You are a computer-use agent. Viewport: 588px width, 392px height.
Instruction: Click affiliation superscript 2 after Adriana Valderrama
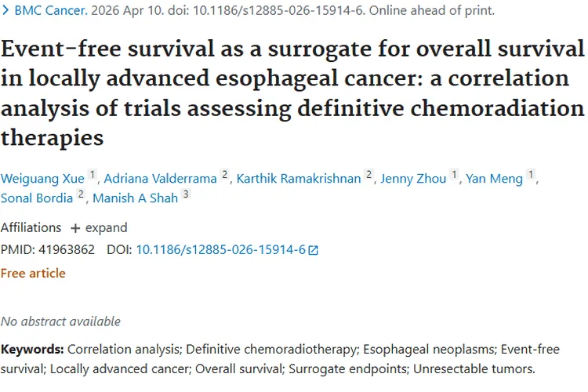click(224, 176)
